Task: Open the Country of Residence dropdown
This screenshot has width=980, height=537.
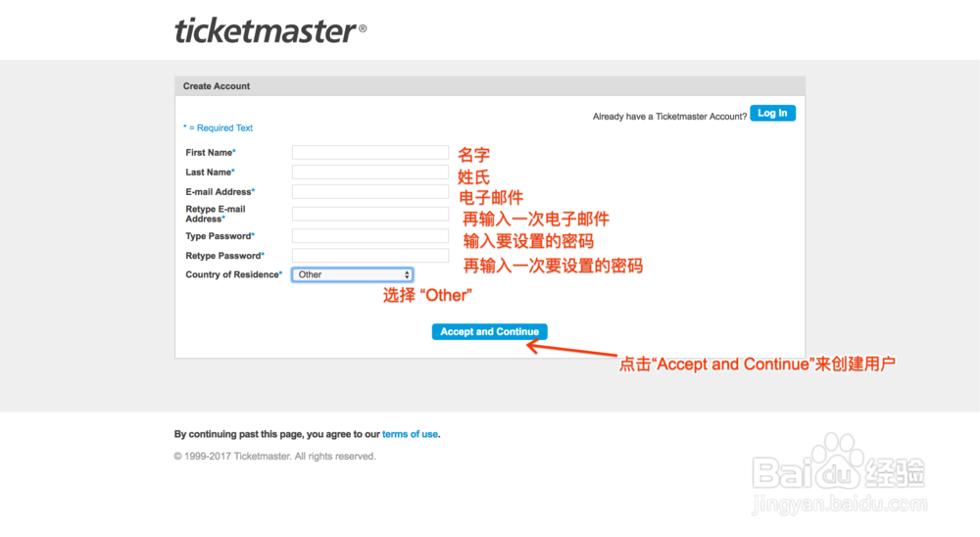Action: point(353,274)
